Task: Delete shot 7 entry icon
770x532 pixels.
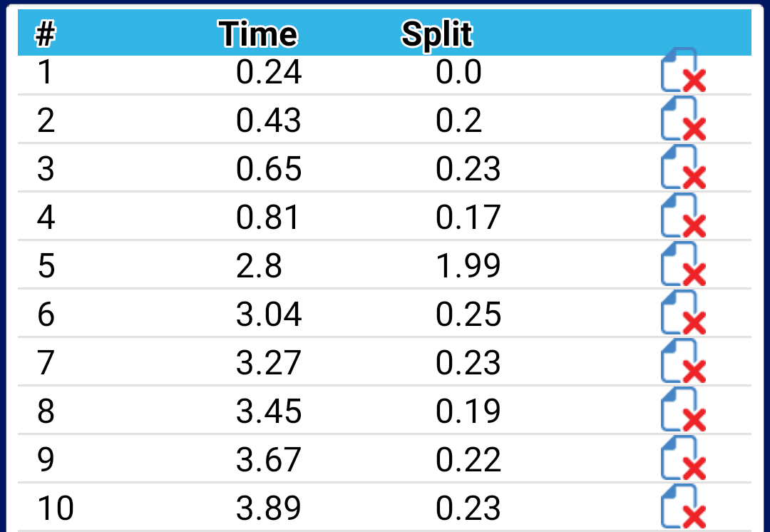Action: pos(683,361)
